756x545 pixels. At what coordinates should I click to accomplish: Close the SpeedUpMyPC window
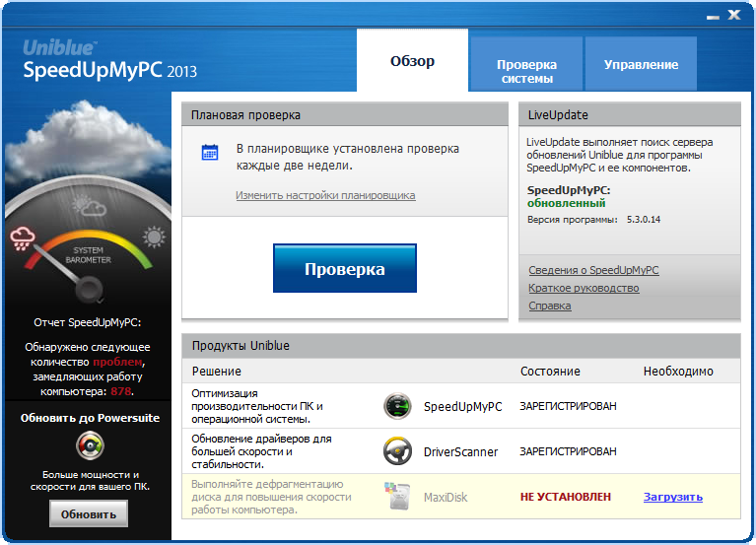733,16
